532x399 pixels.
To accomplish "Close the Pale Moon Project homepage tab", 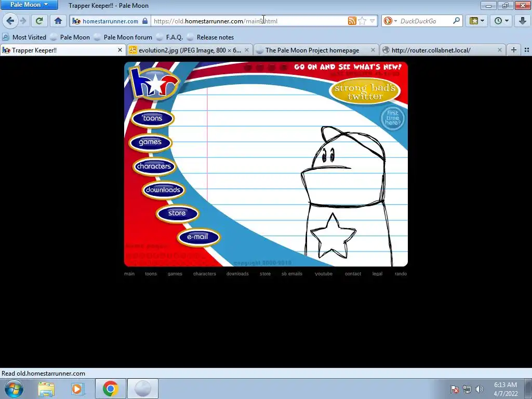I will pos(373,50).
